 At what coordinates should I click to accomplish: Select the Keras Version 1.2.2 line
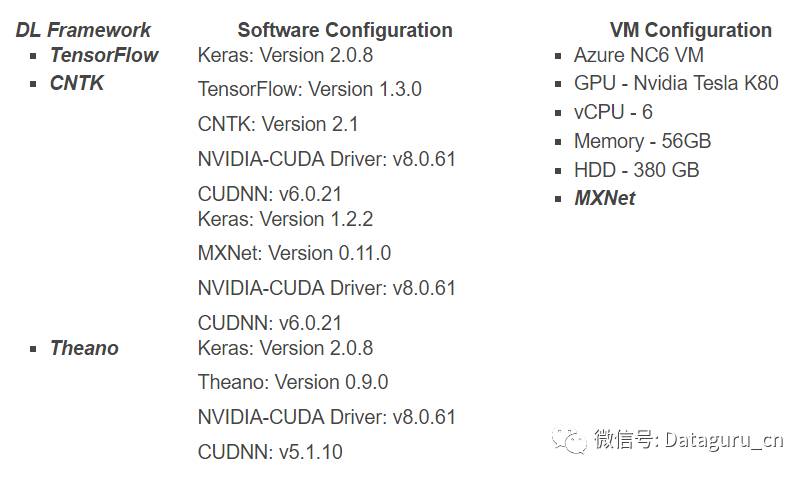tap(285, 219)
